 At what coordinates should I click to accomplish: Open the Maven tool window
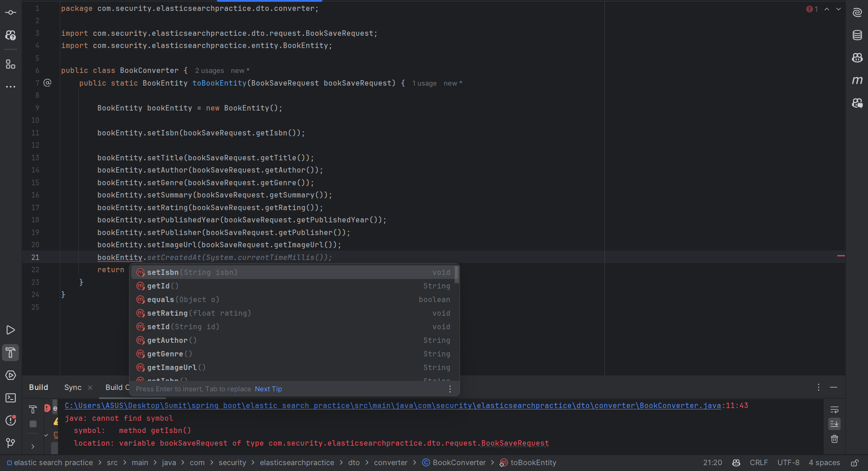click(x=857, y=81)
